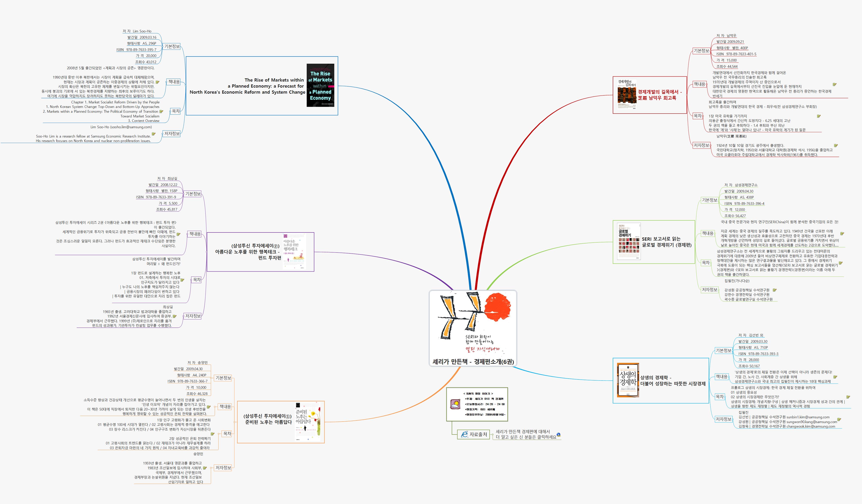Open note icon beside 김선빈 sunbin1.kim email line
Image resolution: width=862 pixels, height=504 pixels.
pos(839,419)
